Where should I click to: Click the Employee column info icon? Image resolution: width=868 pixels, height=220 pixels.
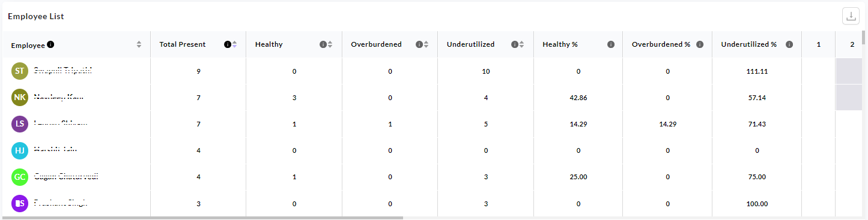coord(50,44)
